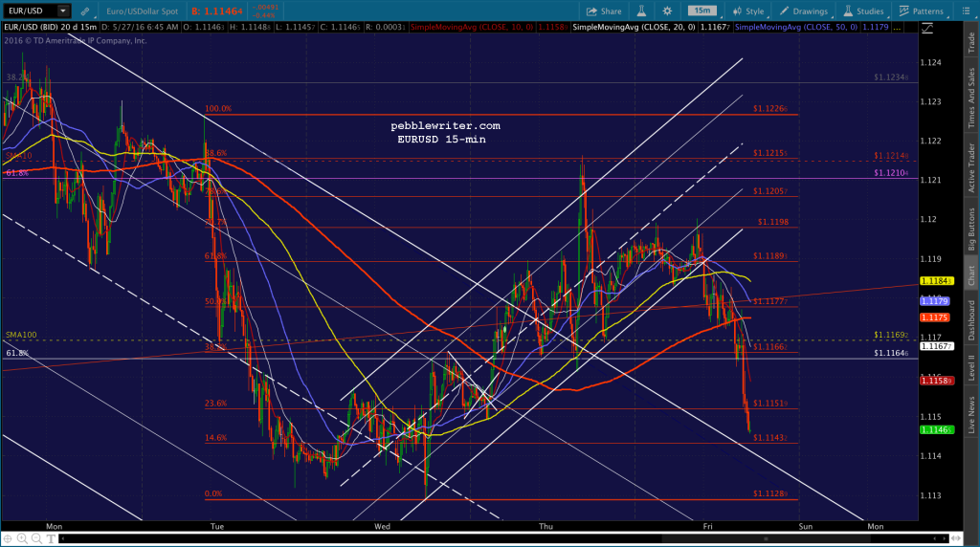Click the yellow 1.1184 price axis bubble
Screen dimensions: 980x547
[936, 281]
